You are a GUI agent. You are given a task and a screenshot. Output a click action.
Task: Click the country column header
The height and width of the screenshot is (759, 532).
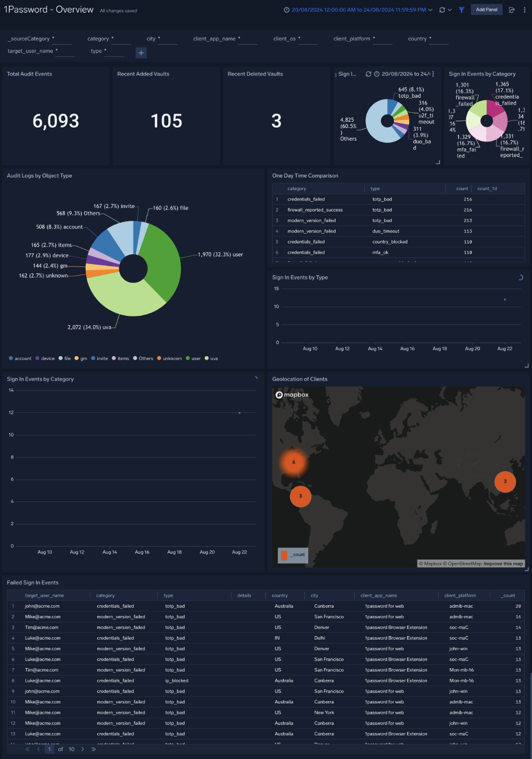click(280, 595)
